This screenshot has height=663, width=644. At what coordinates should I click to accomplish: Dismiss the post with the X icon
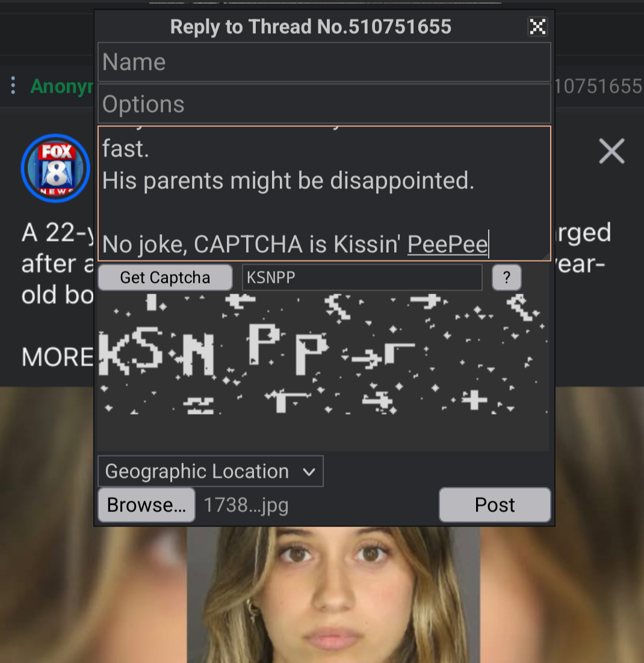(x=611, y=151)
